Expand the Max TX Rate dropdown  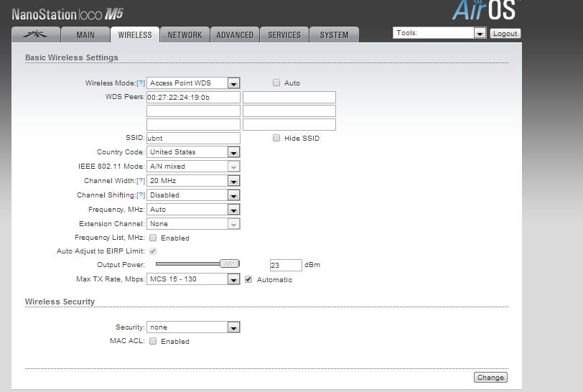point(193,279)
